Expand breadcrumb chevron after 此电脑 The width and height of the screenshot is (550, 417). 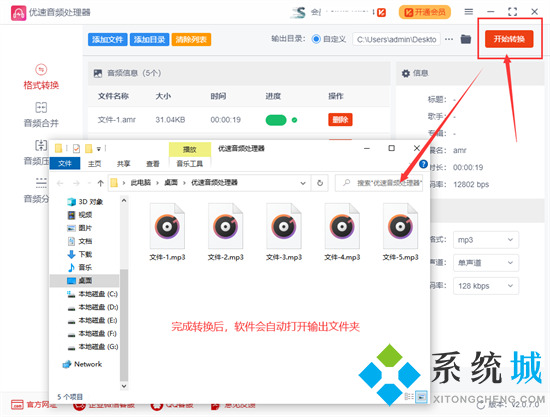point(157,183)
